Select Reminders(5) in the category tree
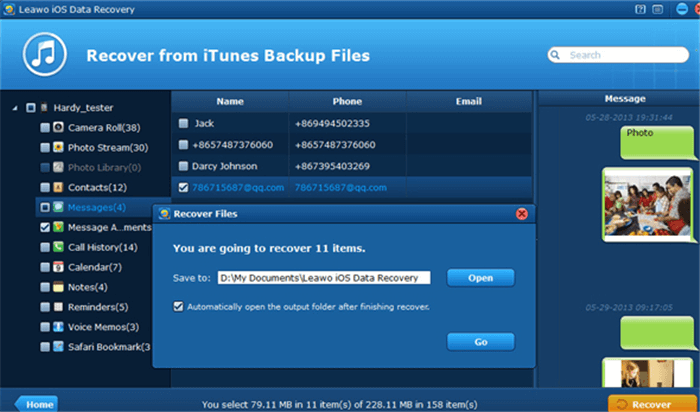700x412 pixels. (98, 307)
